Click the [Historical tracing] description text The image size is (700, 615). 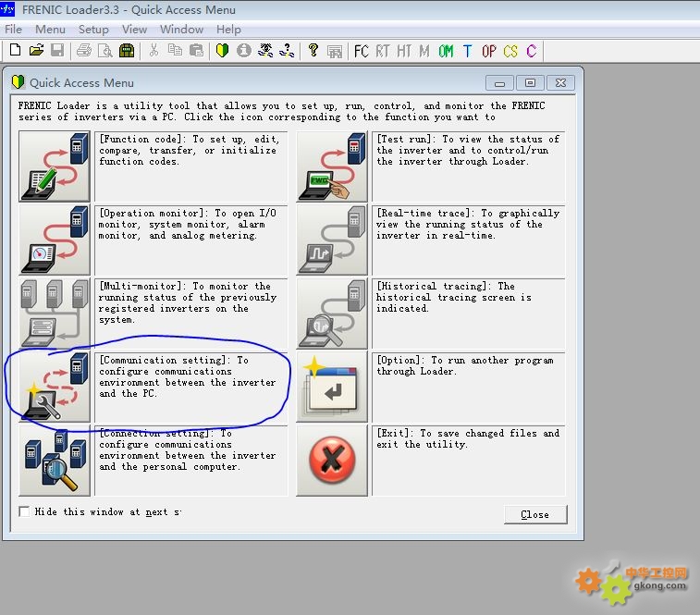coord(454,298)
